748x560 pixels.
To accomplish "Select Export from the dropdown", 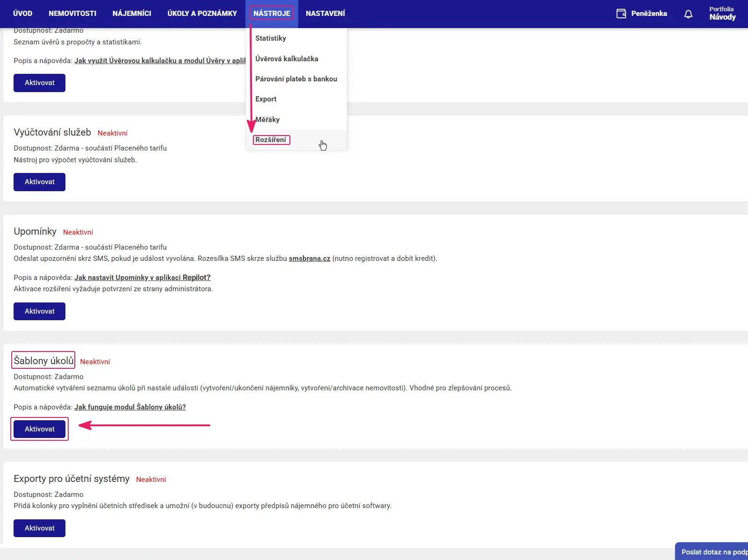I will coord(296,99).
